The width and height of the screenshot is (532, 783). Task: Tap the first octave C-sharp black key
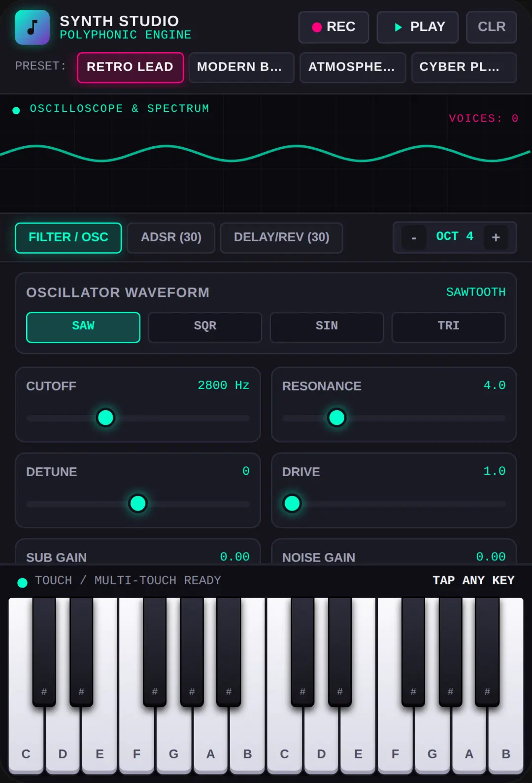pos(44,652)
